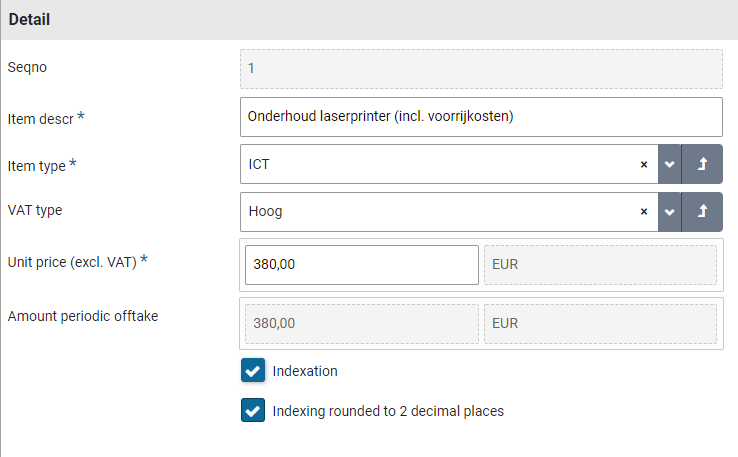
Task: Focus the Unit price 380,00 input
Action: tap(361, 265)
